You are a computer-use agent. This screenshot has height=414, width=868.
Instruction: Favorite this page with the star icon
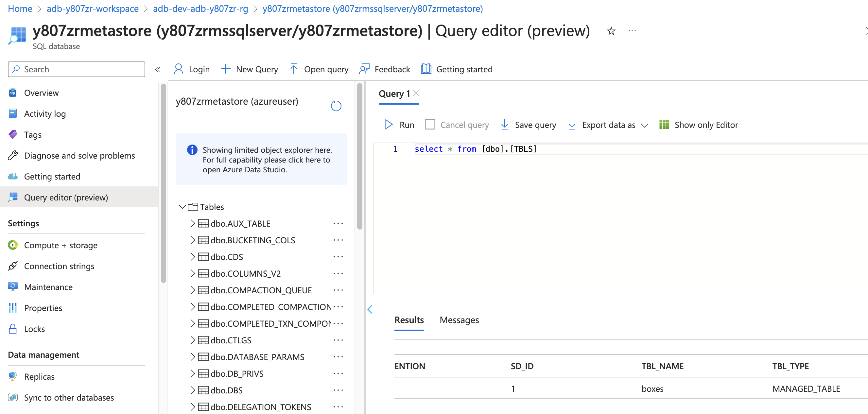611,31
